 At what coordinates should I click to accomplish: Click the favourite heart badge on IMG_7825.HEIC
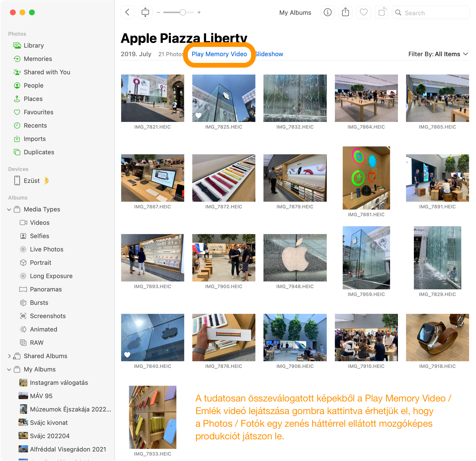click(x=198, y=116)
